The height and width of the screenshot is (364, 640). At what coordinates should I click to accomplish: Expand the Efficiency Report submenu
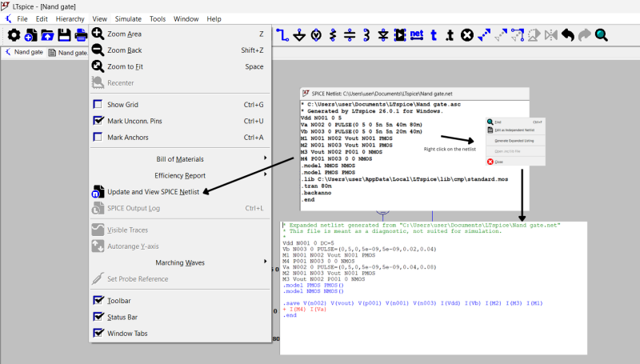pos(180,175)
